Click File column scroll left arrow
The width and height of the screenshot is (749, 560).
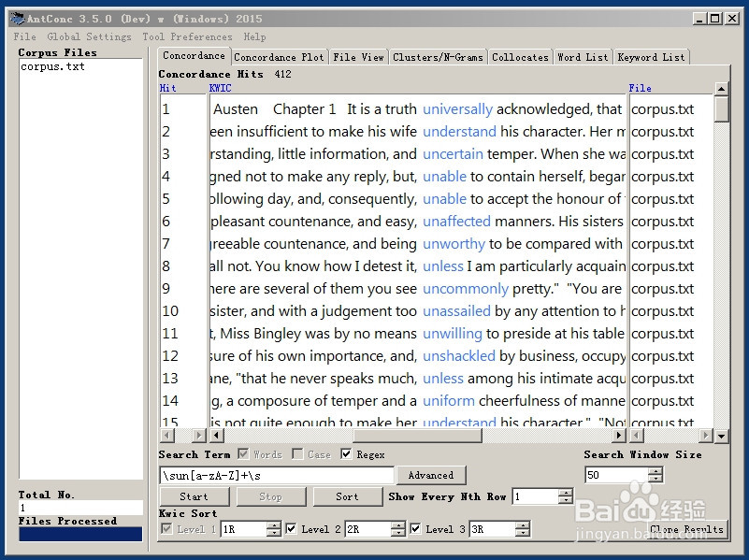tap(637, 436)
